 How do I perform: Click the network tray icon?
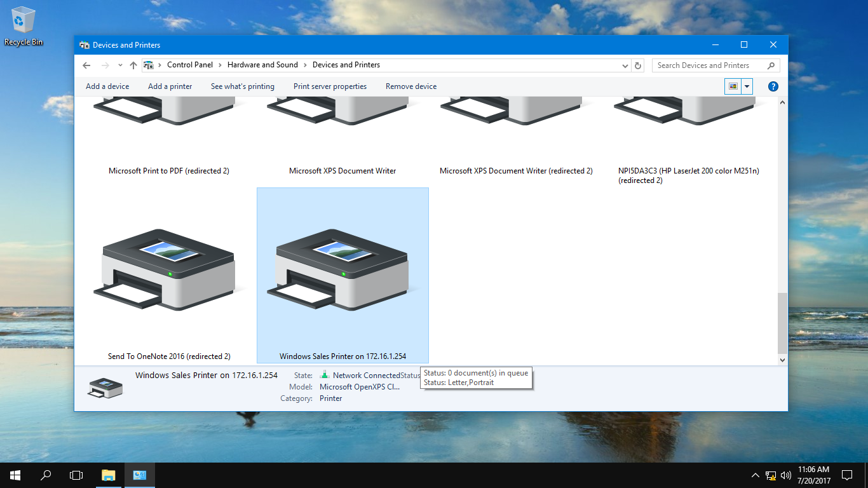coord(771,475)
